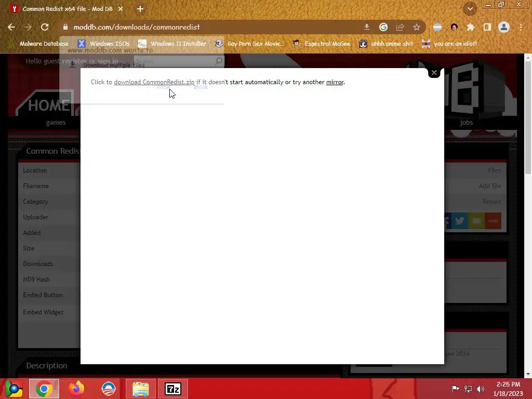Screen dimensions: 532x399
Task: Open Malware Database bookmark
Action: [x=44, y=44]
